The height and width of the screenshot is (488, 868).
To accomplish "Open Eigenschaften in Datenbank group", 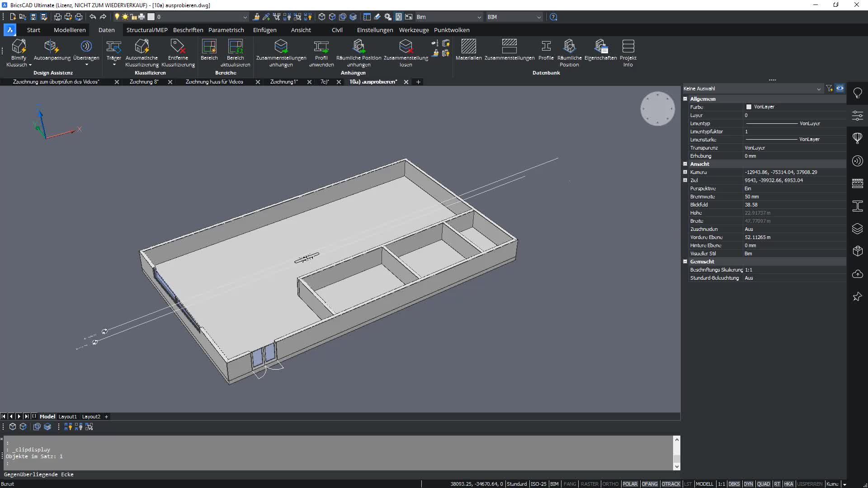I will tap(600, 47).
